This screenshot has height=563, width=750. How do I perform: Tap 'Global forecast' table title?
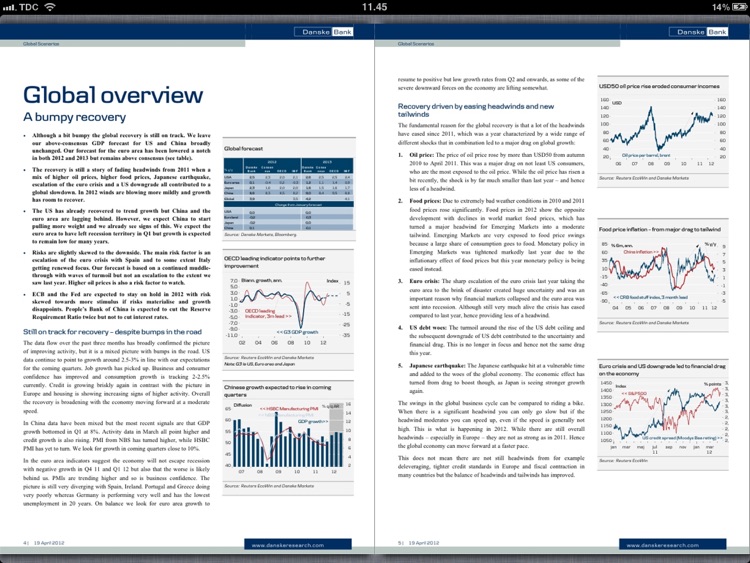point(243,149)
